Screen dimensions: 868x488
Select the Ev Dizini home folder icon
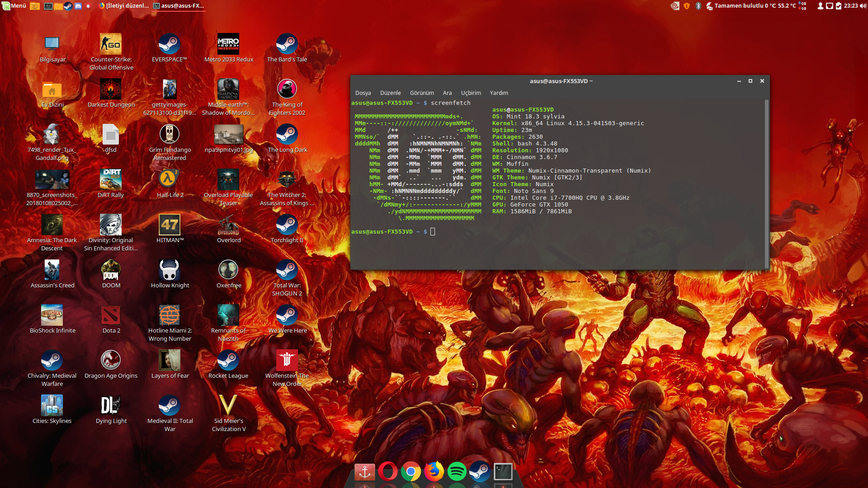tap(52, 94)
